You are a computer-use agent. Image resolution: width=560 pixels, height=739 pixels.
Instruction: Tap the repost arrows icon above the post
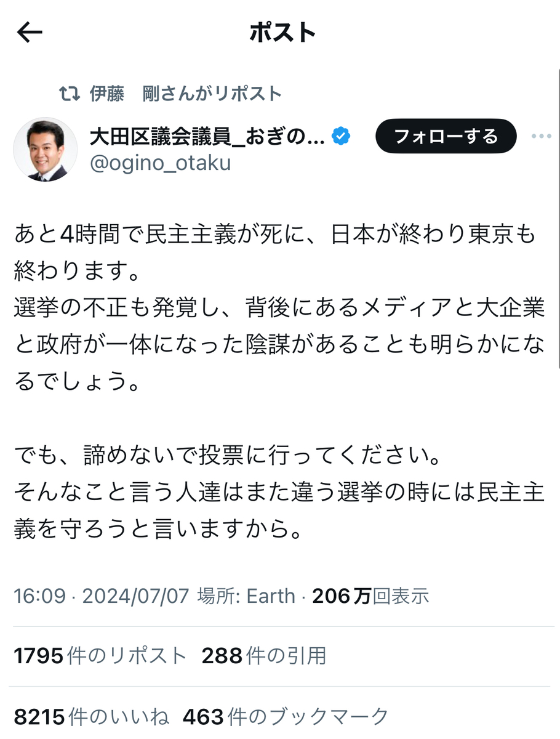click(x=69, y=94)
